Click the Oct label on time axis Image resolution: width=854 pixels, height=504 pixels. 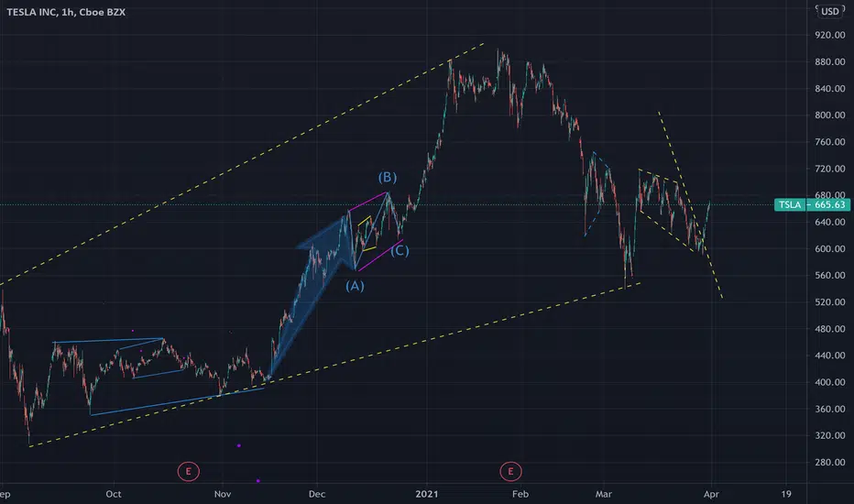114,494
